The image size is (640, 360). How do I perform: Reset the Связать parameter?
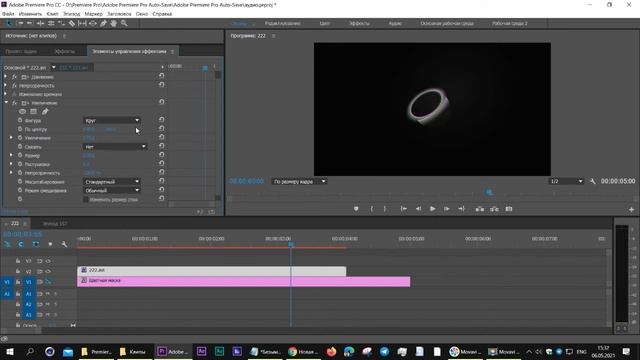pyautogui.click(x=162, y=146)
